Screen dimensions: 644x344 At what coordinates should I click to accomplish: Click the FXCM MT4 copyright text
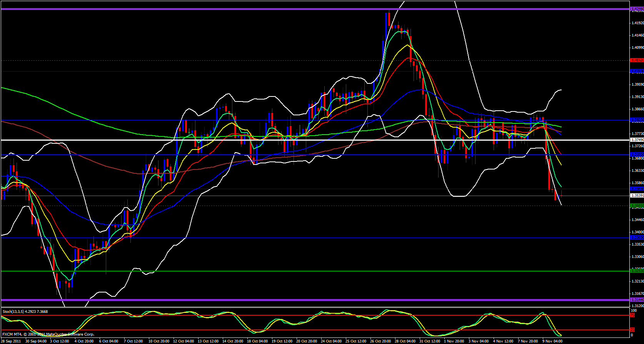(48, 334)
